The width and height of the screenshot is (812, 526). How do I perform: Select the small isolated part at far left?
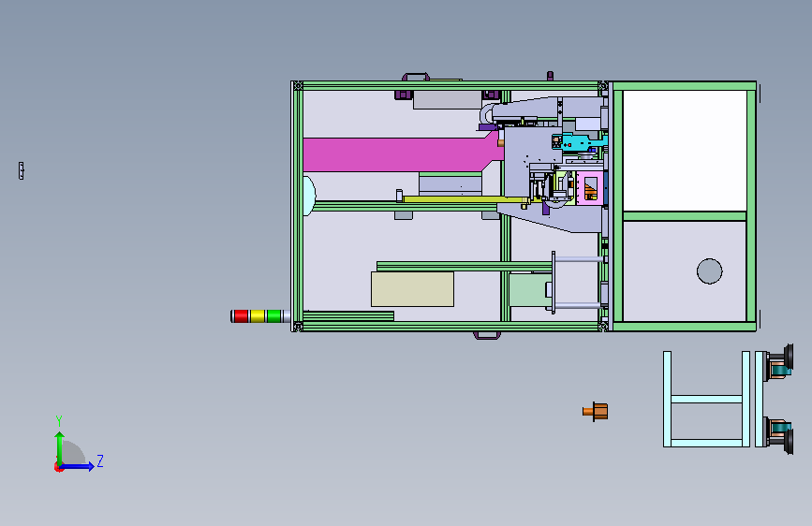pos(22,171)
